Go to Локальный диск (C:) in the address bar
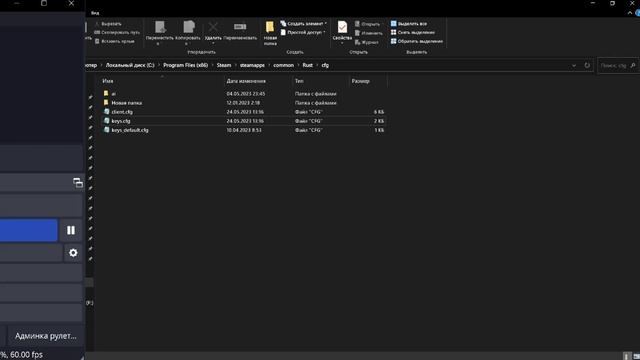Screen dimensions: 640x360 pyautogui.click(x=130, y=65)
